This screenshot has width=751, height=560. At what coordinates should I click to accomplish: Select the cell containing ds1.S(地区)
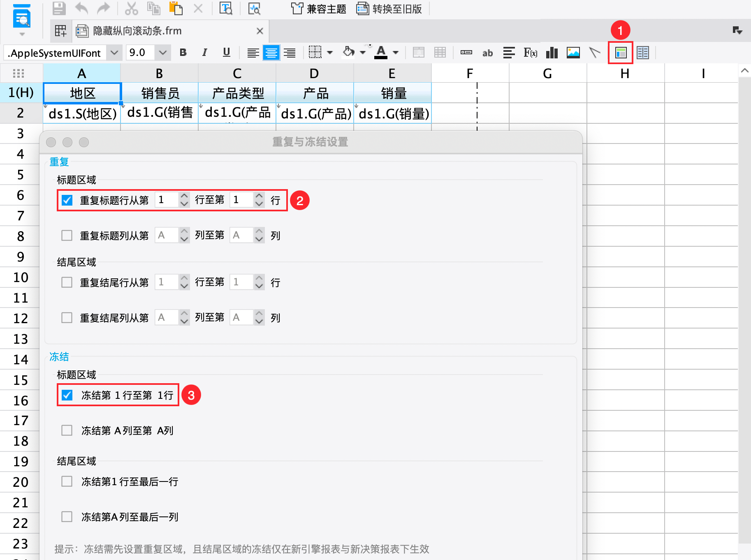point(82,113)
